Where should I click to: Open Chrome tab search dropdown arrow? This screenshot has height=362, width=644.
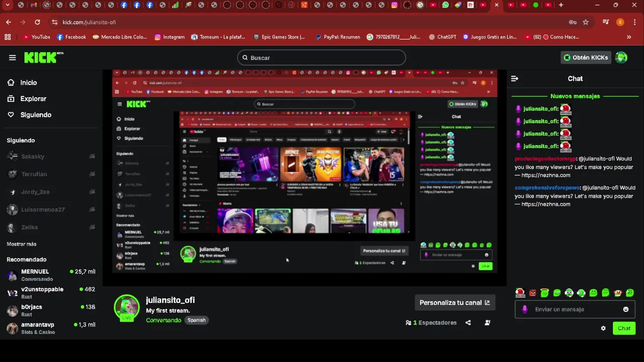[x=8, y=5]
